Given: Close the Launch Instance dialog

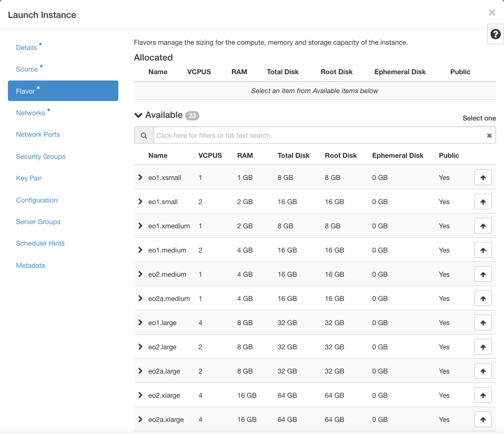Looking at the screenshot, I should [492, 13].
